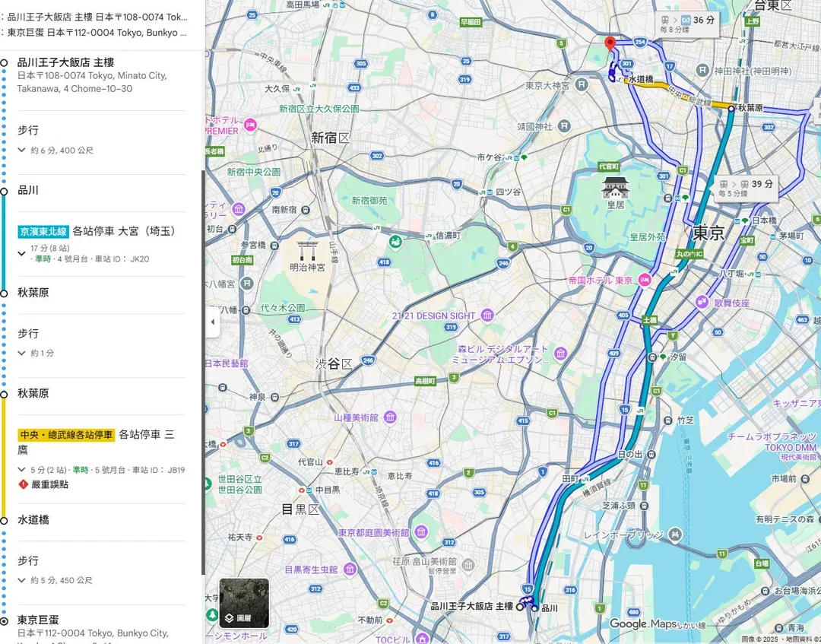Select the 21_21 DESIGN SIGHT museum marker

[x=487, y=315]
